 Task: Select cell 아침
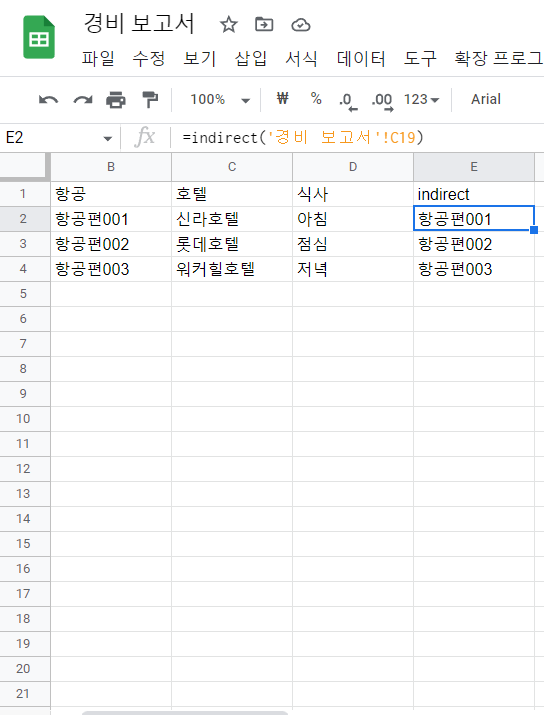[x=353, y=219]
